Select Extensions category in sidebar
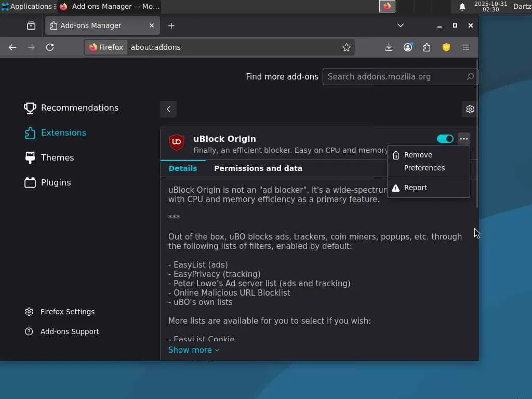The image size is (532, 399). 55,133
